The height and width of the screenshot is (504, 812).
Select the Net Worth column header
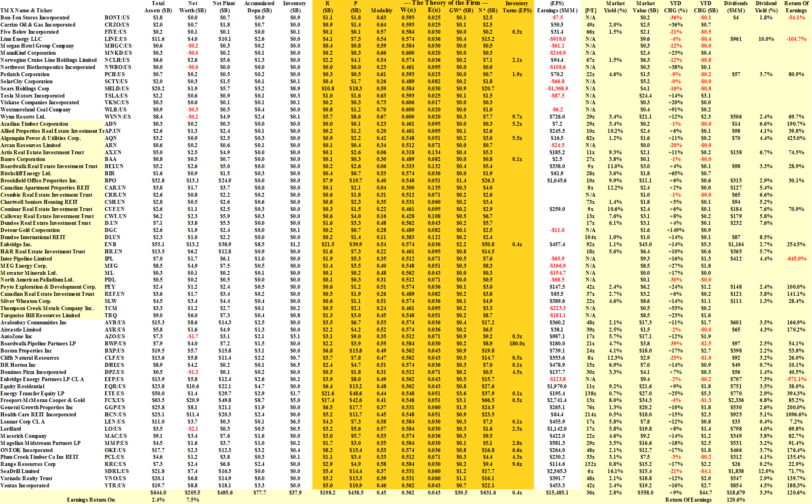pyautogui.click(x=192, y=7)
